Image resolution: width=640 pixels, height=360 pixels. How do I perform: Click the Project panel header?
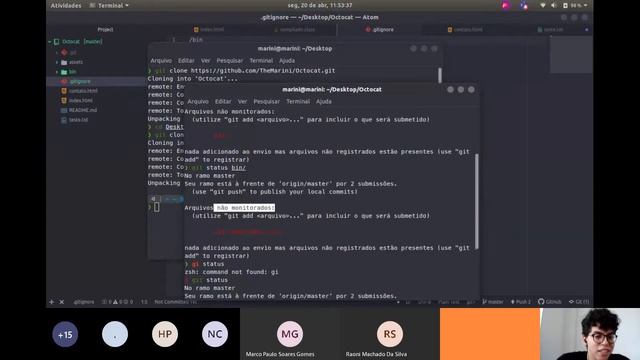tap(105, 29)
